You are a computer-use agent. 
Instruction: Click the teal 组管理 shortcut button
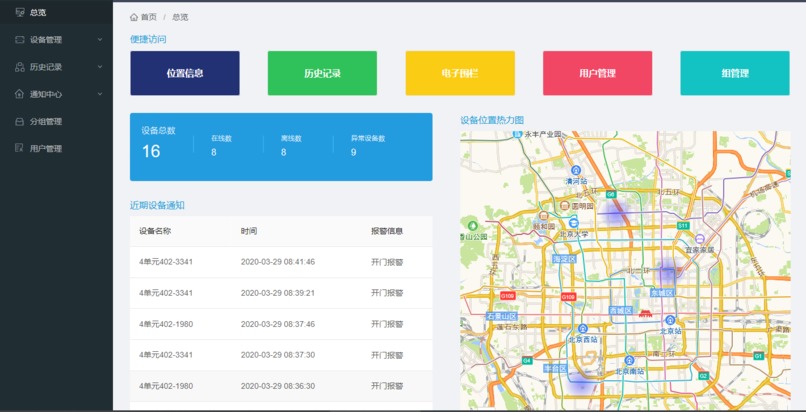tap(735, 73)
